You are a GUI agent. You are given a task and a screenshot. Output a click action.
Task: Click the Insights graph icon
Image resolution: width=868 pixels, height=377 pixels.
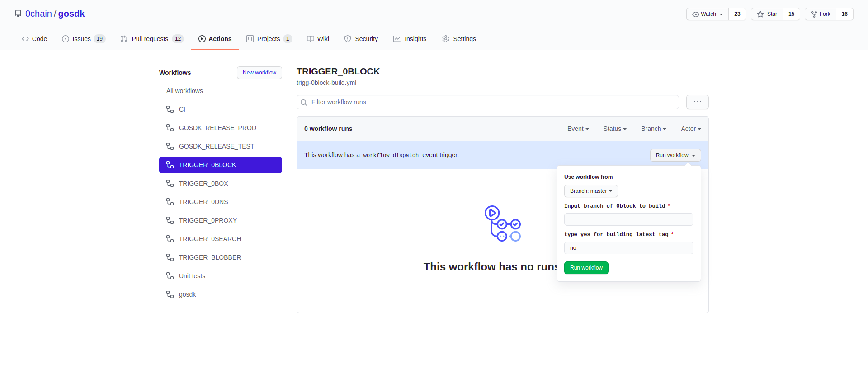(x=397, y=39)
